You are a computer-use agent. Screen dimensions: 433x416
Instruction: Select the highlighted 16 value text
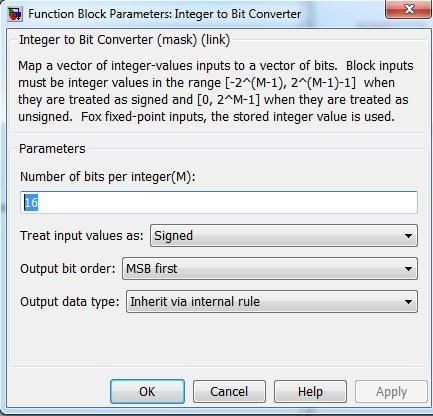click(x=31, y=202)
